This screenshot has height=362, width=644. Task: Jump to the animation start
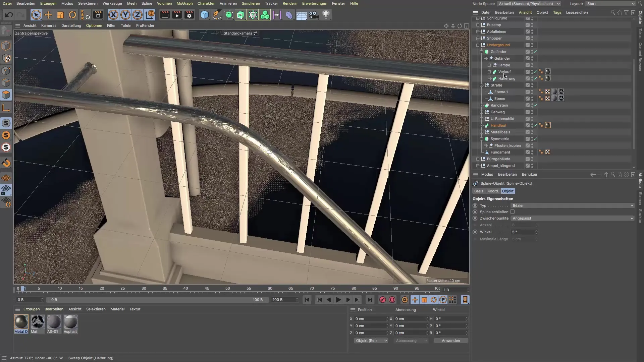(307, 300)
